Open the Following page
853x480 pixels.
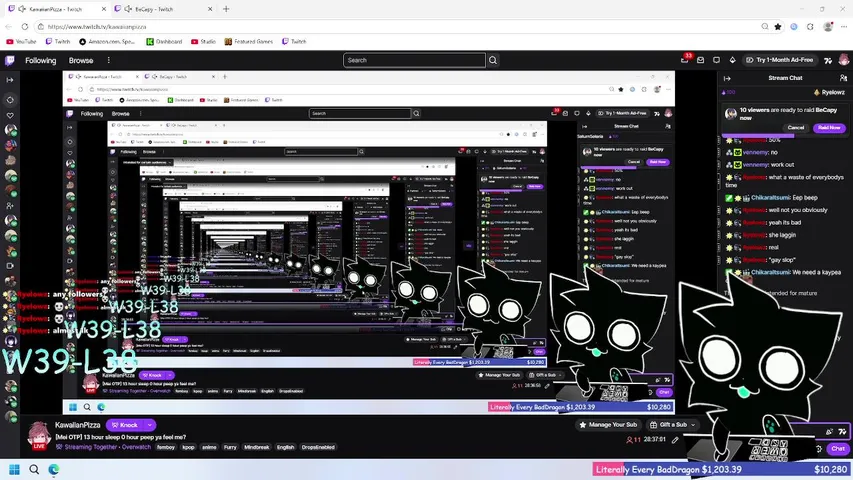point(41,60)
